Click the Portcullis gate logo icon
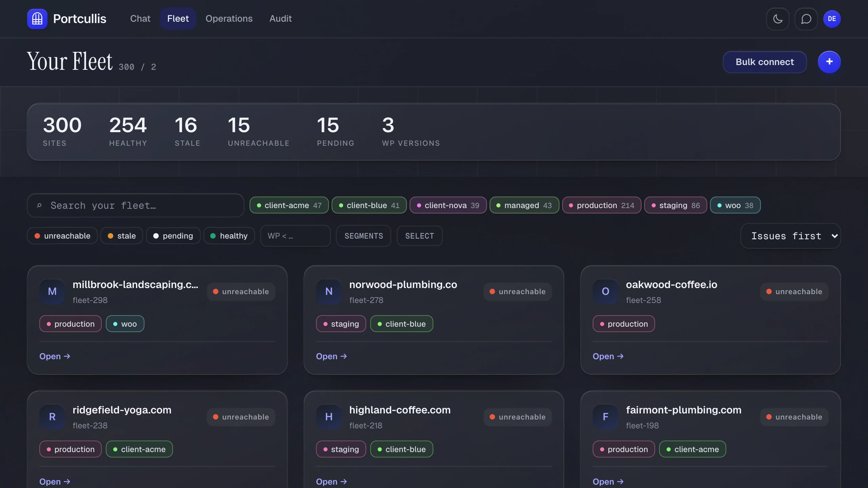 37,19
